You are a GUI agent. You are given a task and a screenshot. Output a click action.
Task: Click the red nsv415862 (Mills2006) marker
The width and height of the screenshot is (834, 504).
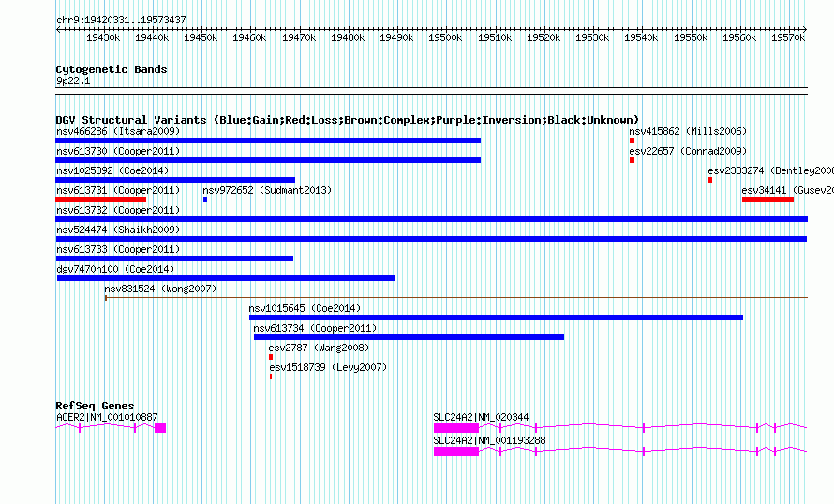click(632, 141)
